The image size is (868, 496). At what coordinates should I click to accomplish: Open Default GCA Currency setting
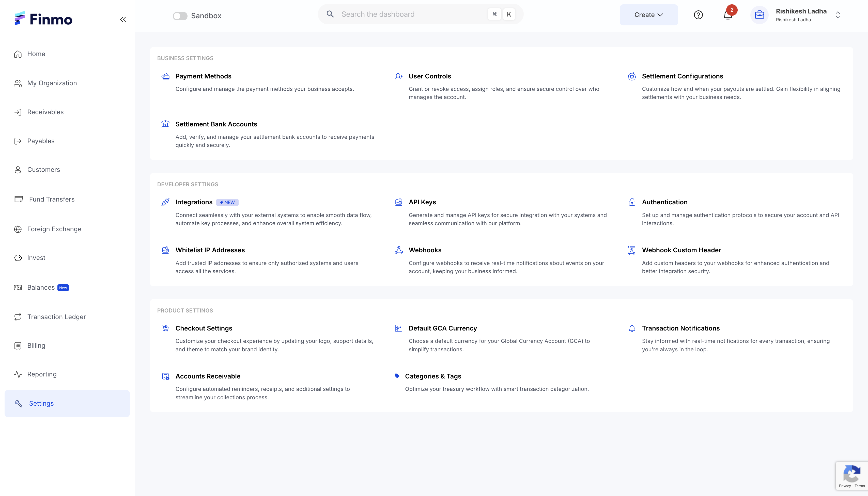click(443, 328)
